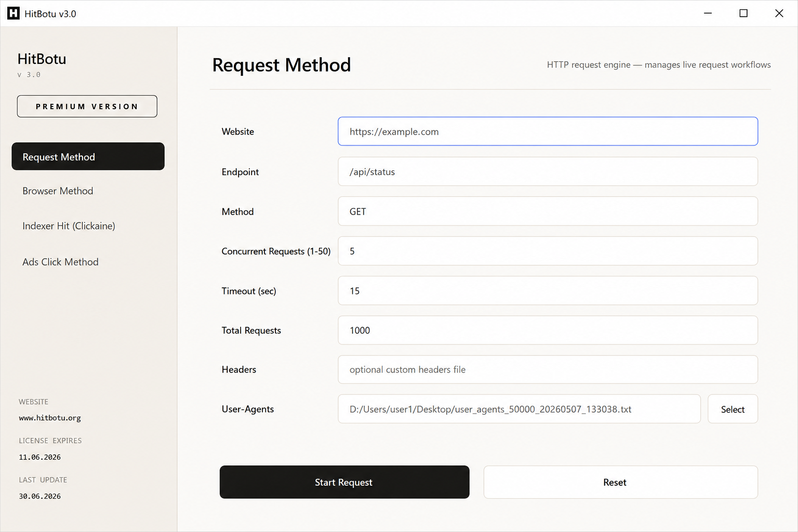
Task: Edit the Total Requests field
Action: pos(548,330)
